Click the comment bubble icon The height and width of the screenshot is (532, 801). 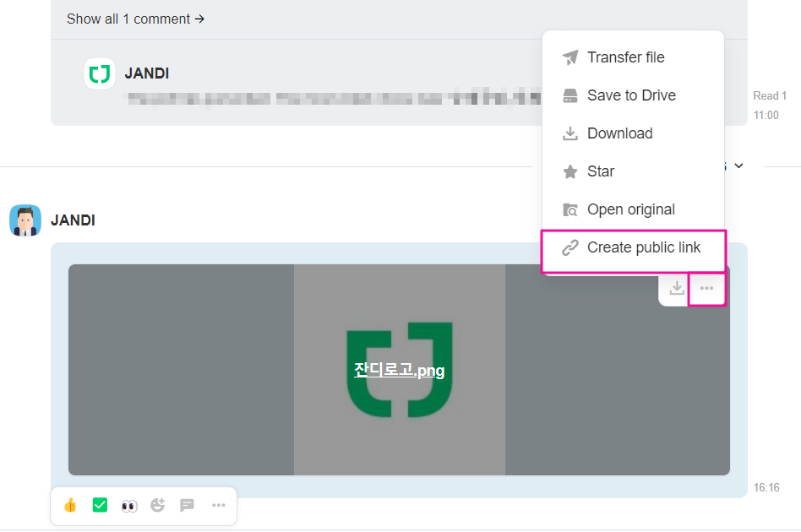pyautogui.click(x=187, y=506)
